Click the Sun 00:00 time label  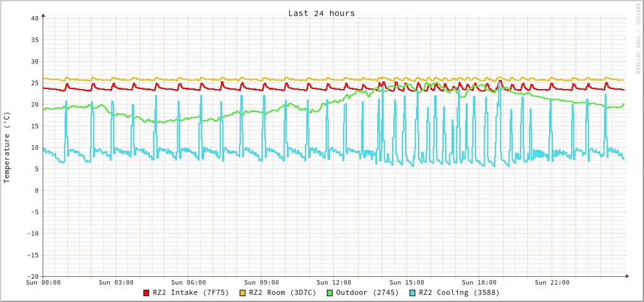(43, 283)
